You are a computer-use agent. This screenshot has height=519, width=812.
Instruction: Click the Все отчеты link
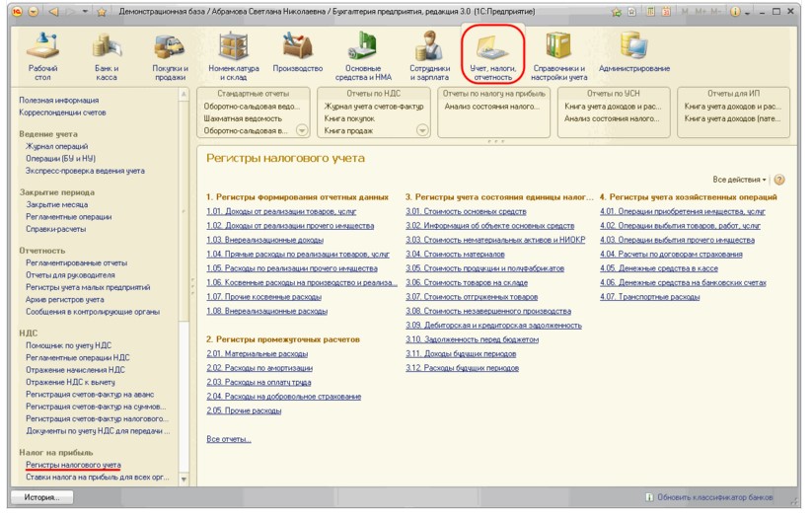click(229, 438)
